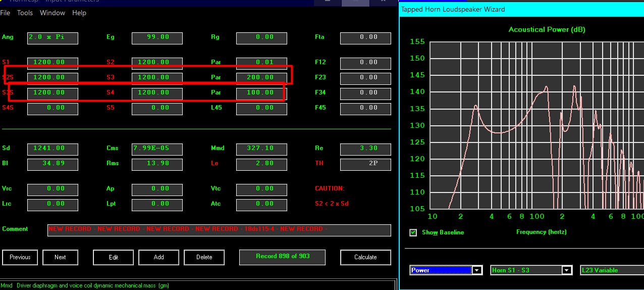This screenshot has width=644, height=290.
Task: Click the TH red label
Action: [x=319, y=163]
